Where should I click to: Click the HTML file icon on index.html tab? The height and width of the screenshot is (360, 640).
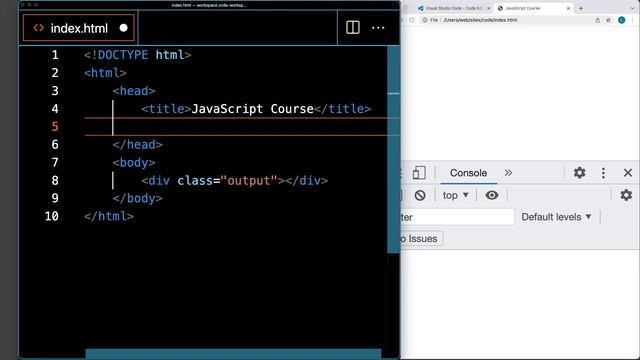pos(39,28)
